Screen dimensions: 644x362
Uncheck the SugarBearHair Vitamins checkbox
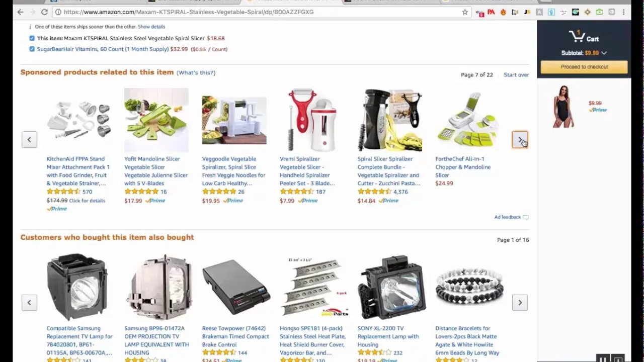coord(32,49)
